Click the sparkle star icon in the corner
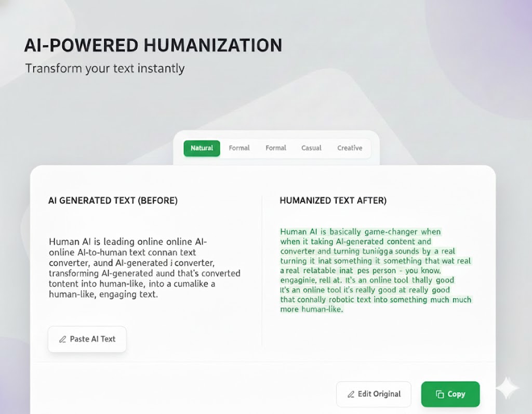 tap(507, 388)
